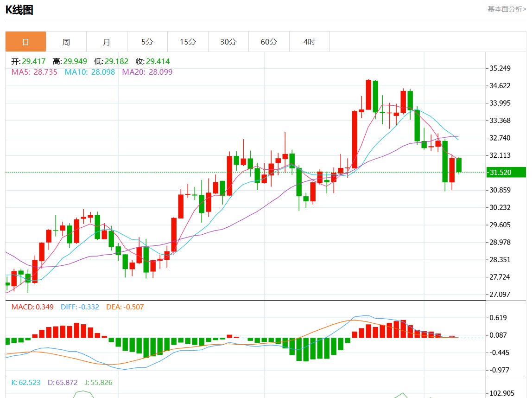
Task: Click the 收: 29.414 close price
Action: 152,62
